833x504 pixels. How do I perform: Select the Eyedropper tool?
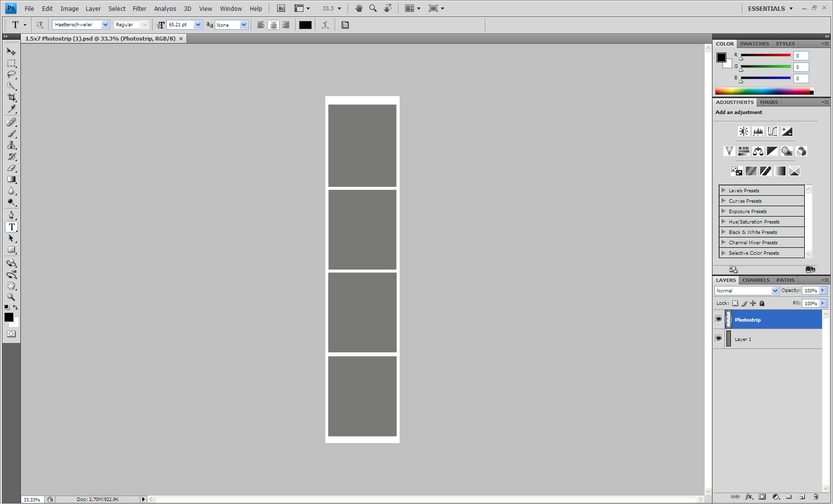[11, 109]
